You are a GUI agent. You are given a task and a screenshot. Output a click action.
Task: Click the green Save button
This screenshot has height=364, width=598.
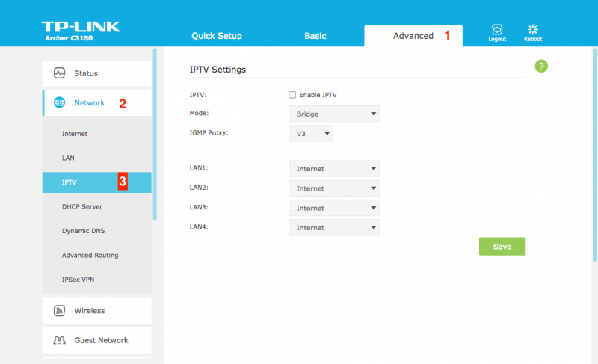coord(502,246)
